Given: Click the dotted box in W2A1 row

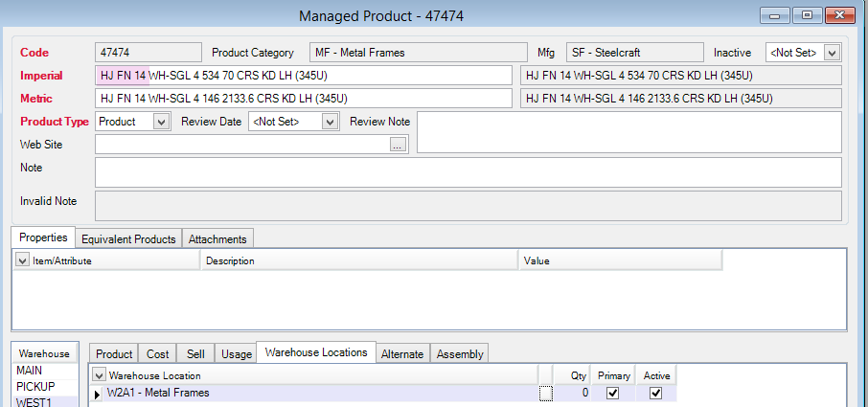Looking at the screenshot, I should 546,394.
